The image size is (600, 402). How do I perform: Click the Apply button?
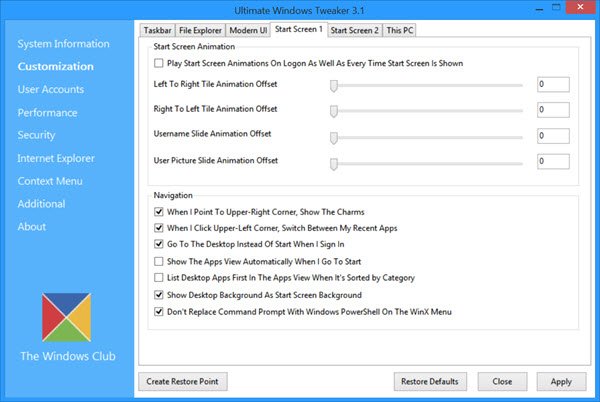point(561,381)
